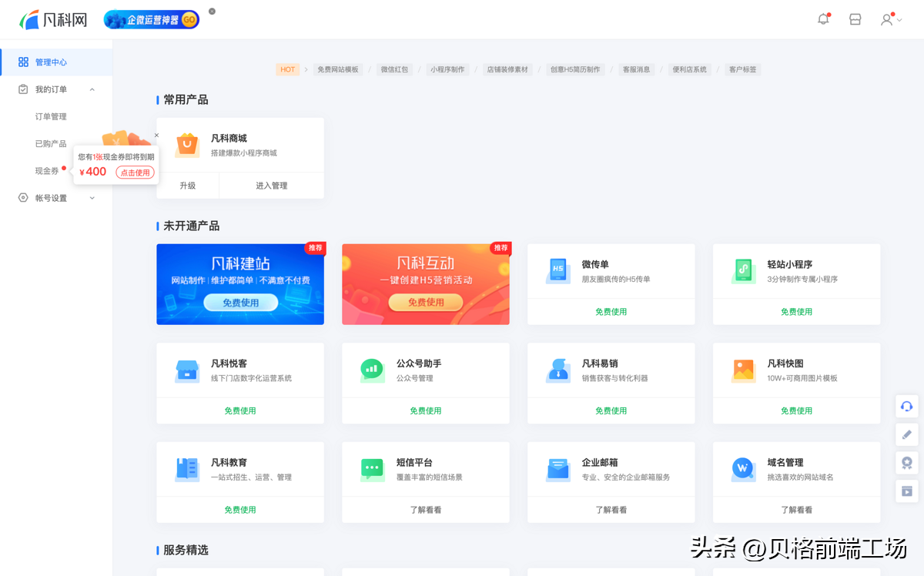Image resolution: width=924 pixels, height=576 pixels.
Task: Click 升级 on the 凡科商城 card
Action: [x=188, y=186]
